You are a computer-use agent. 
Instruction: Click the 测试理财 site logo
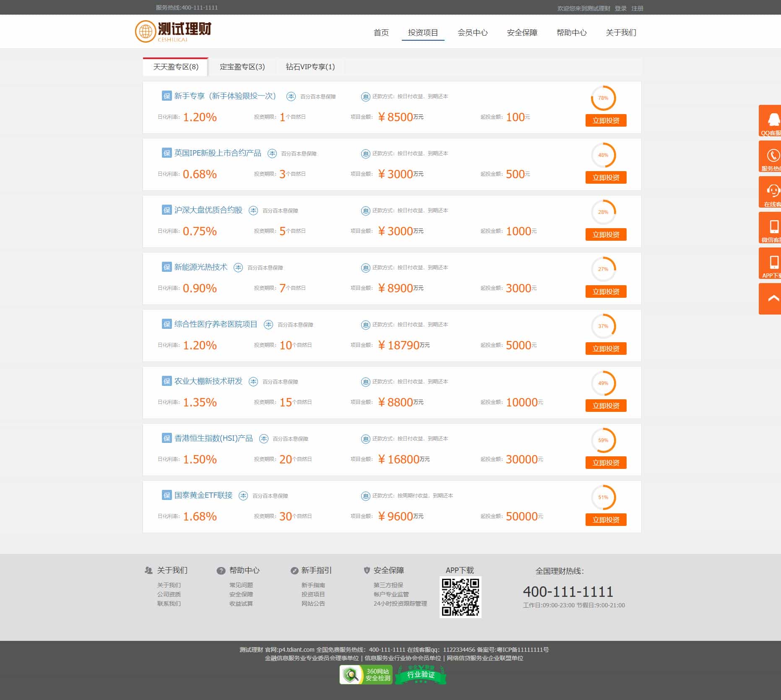coord(173,31)
